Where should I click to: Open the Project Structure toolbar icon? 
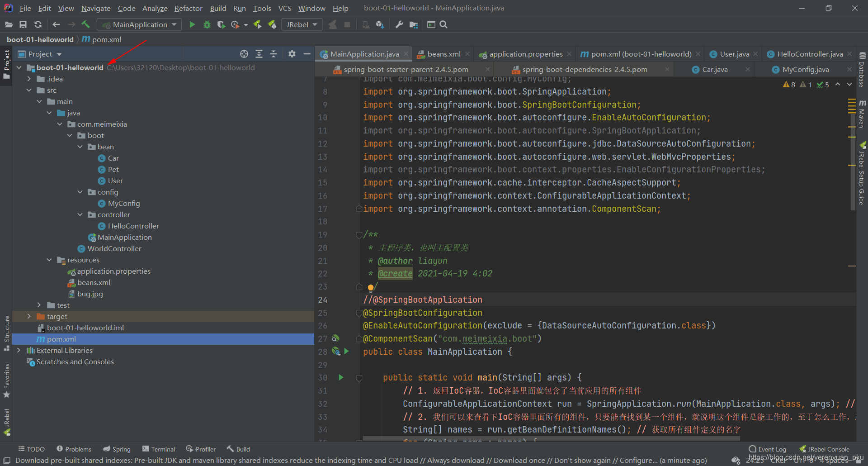pos(414,24)
